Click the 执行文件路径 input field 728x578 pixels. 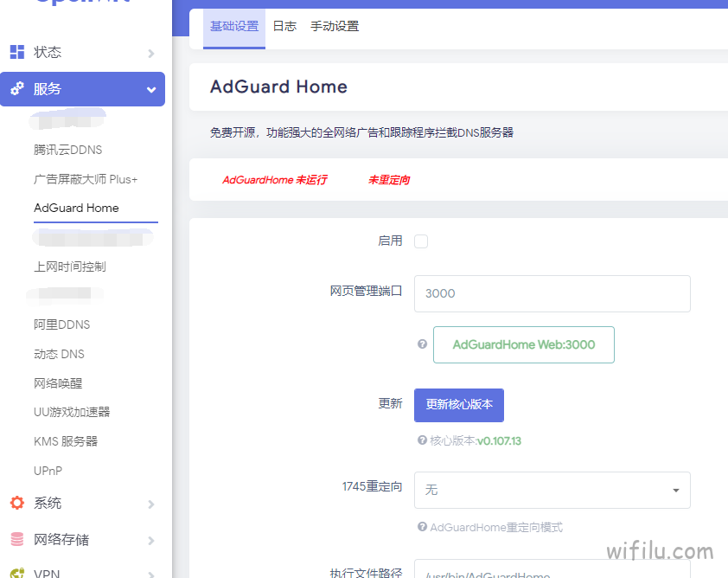click(552, 568)
